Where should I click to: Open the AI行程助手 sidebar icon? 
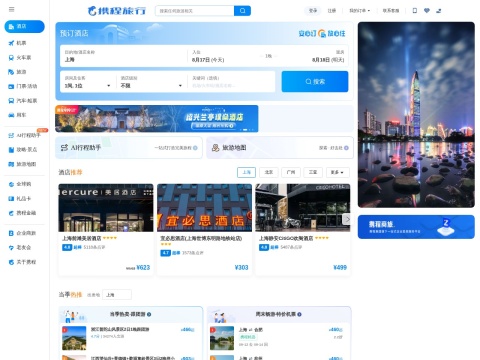(11, 135)
